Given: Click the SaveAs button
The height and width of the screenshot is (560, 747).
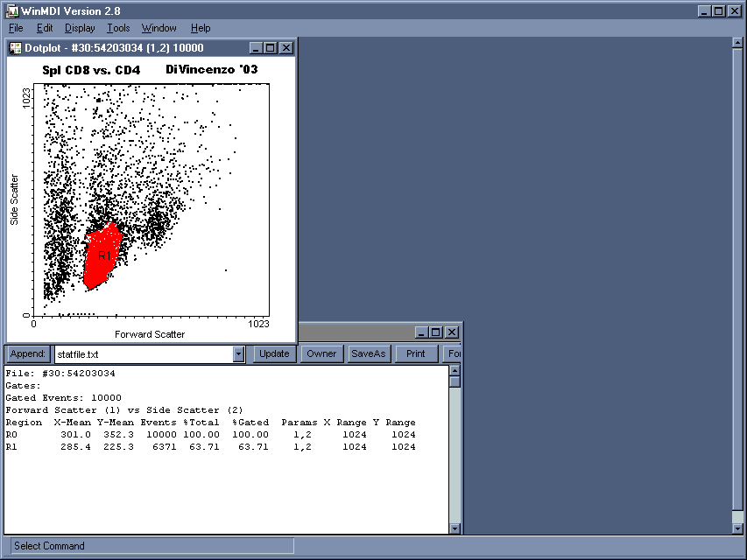Looking at the screenshot, I should point(368,353).
